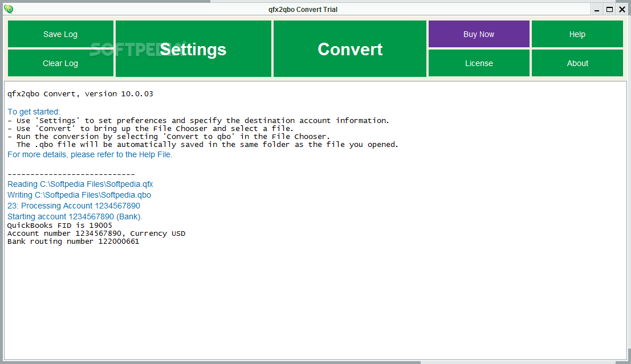This screenshot has width=631, height=364.
Task: Show the About information
Action: click(577, 63)
